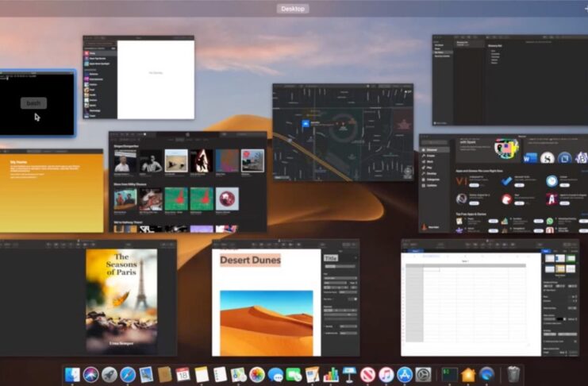Image resolution: width=588 pixels, height=386 pixels.
Task: Open Messages speech bubble icon in Dock
Action: point(275,374)
